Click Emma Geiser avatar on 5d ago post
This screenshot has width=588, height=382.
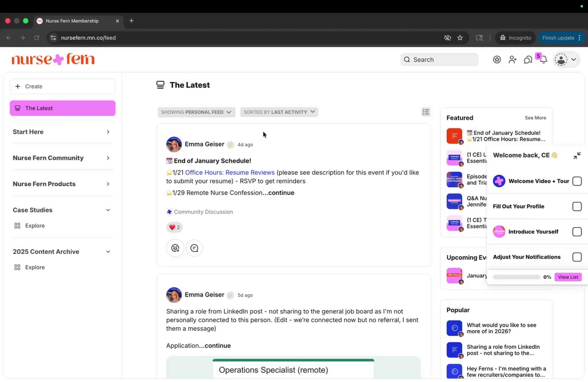(174, 295)
